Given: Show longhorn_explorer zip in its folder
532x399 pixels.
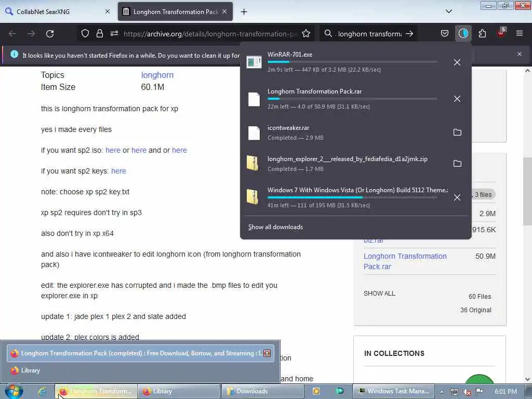Looking at the screenshot, I should pyautogui.click(x=457, y=164).
